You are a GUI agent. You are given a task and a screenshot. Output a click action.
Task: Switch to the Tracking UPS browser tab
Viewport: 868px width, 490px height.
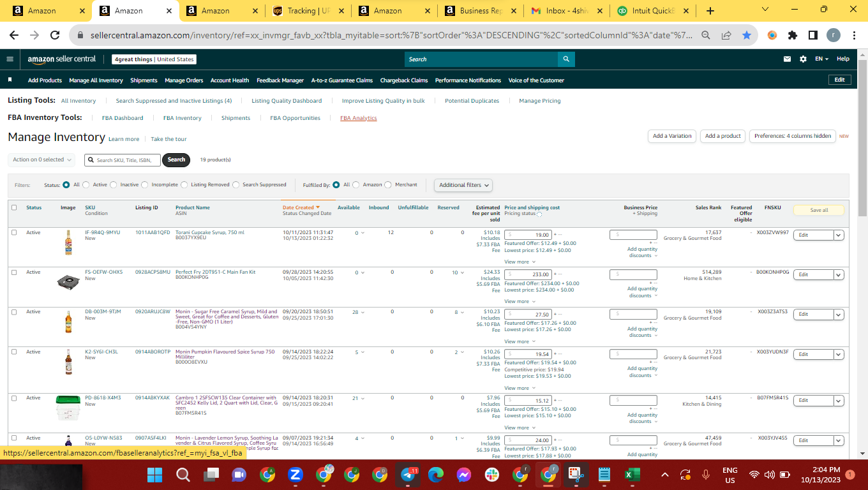(309, 11)
